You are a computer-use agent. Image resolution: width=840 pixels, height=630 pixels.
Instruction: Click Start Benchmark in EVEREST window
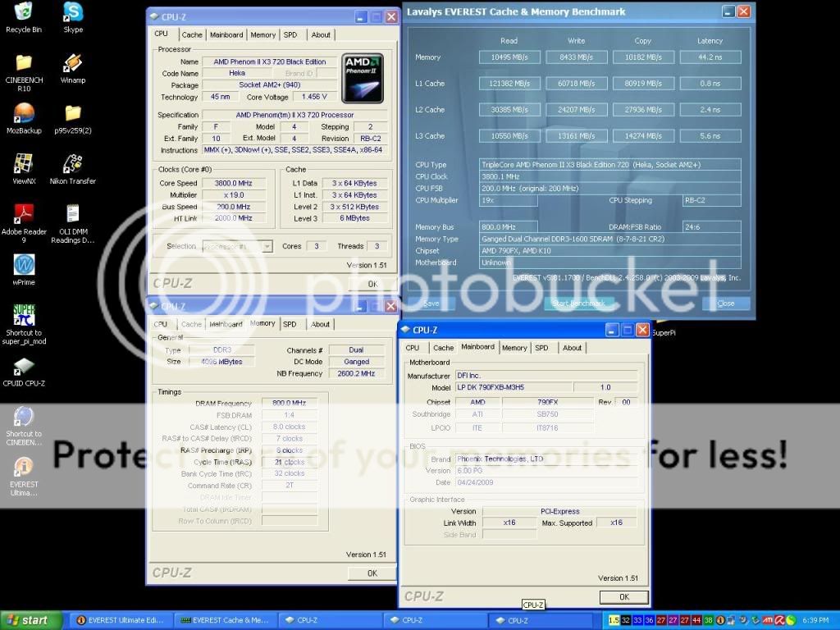[x=578, y=304]
